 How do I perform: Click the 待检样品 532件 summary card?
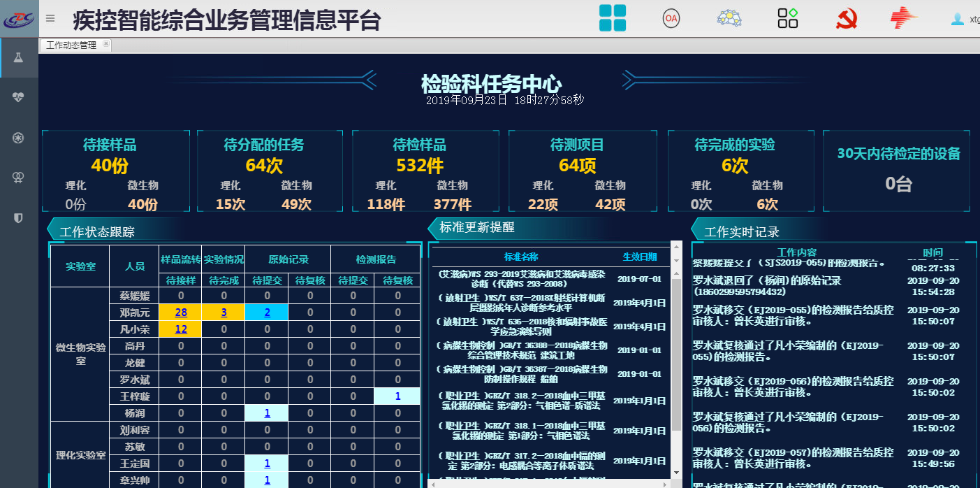coord(419,171)
